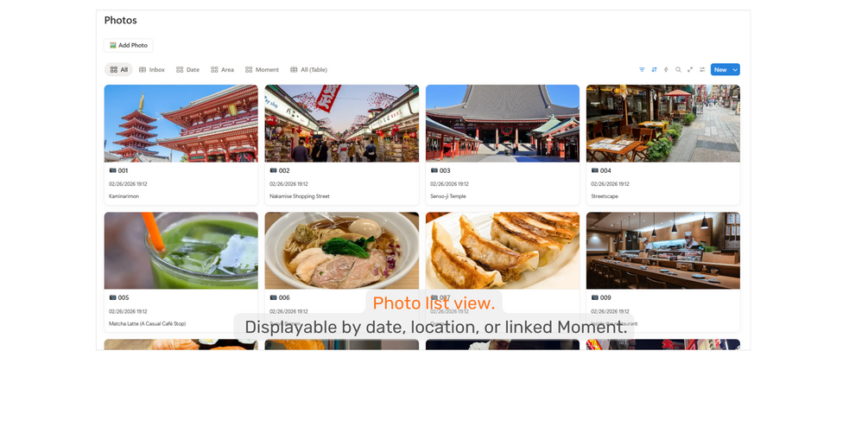Switch to All (Table) view
Image resolution: width=868 pixels, height=434 pixels.
[308, 70]
